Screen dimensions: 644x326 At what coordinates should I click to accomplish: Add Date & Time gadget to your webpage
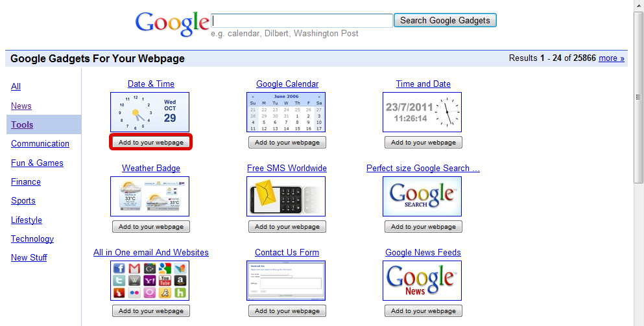click(x=150, y=143)
